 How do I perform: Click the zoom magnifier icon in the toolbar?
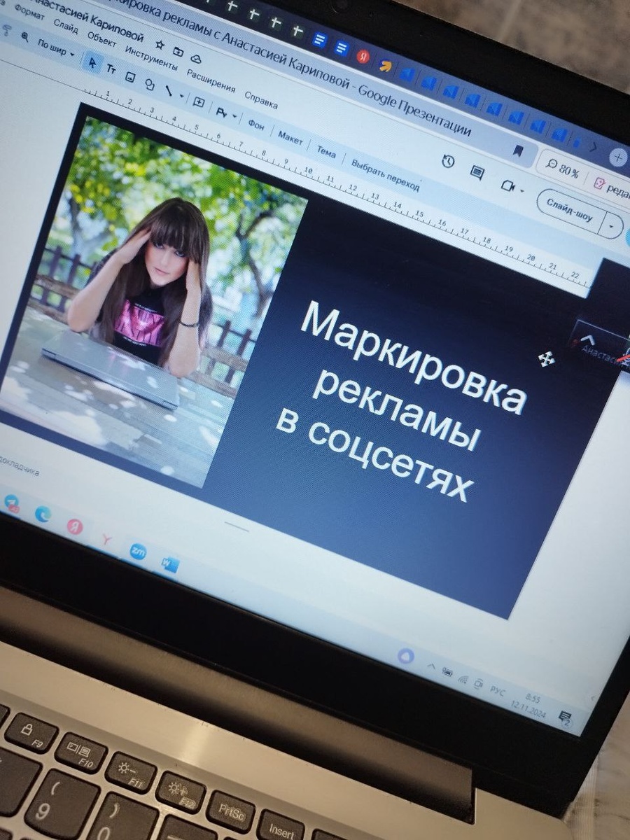coord(25,38)
